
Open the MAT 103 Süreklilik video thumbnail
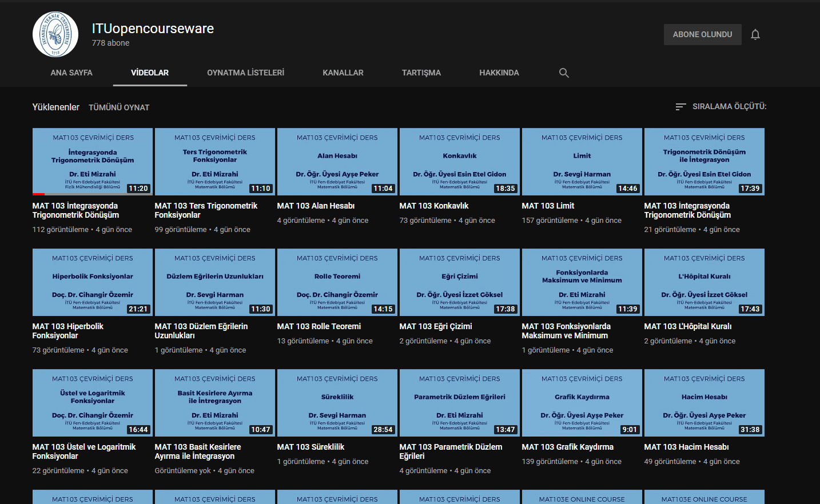(x=337, y=403)
